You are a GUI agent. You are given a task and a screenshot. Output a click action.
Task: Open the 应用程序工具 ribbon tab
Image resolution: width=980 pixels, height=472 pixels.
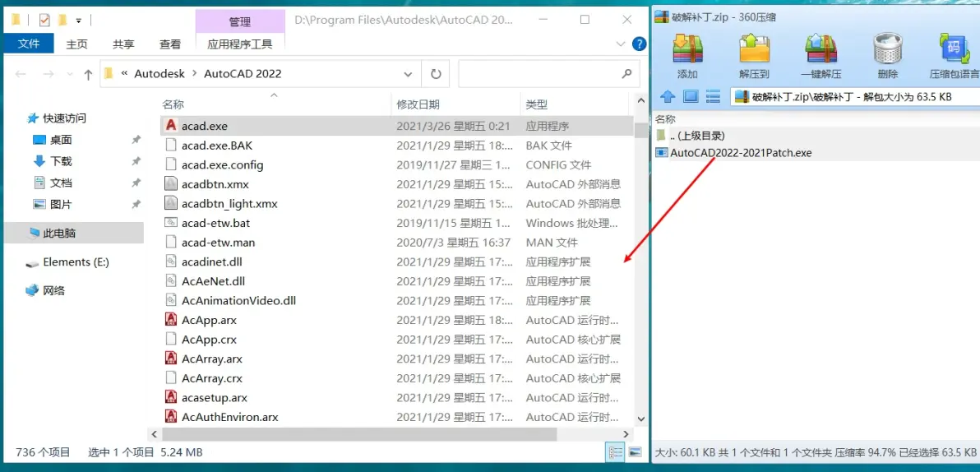(x=240, y=44)
